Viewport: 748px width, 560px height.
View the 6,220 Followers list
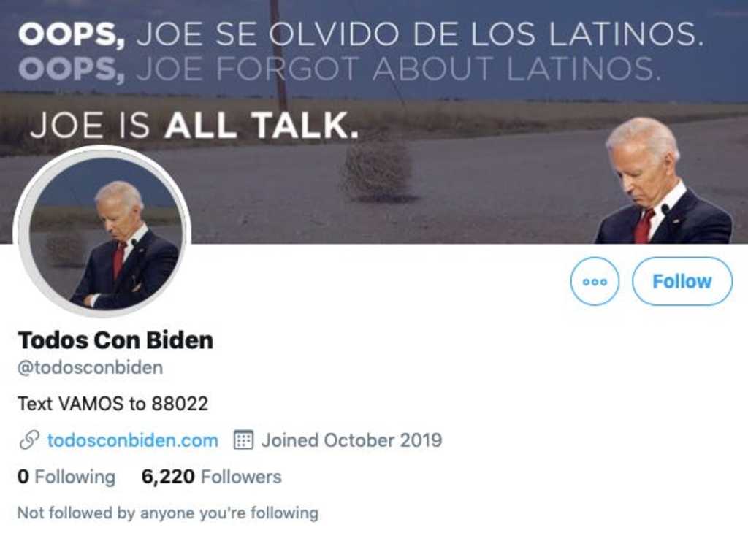(211, 477)
